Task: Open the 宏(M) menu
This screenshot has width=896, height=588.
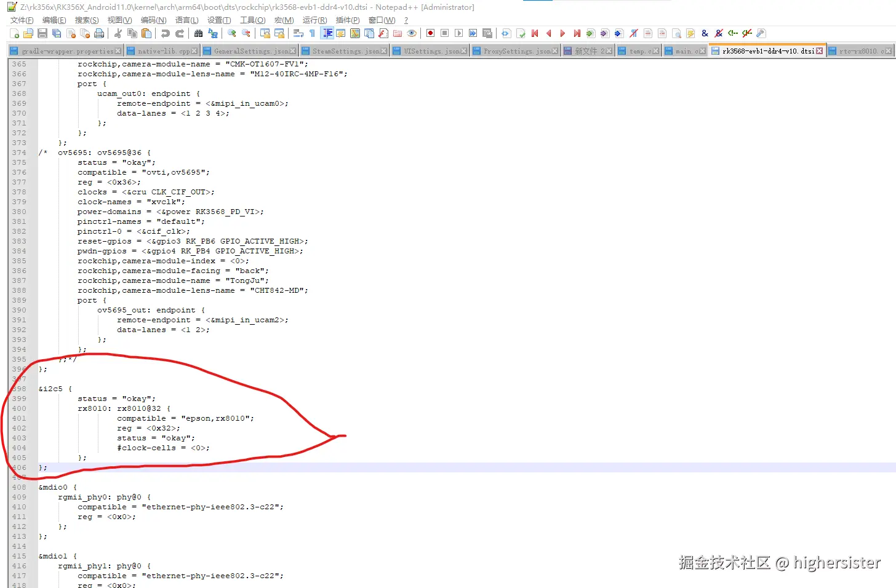Action: pos(284,20)
